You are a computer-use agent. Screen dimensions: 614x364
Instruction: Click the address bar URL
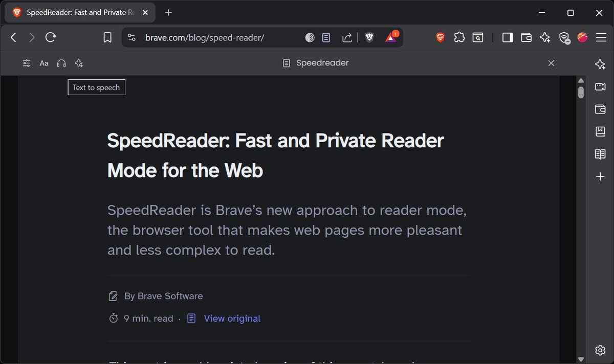pos(205,37)
